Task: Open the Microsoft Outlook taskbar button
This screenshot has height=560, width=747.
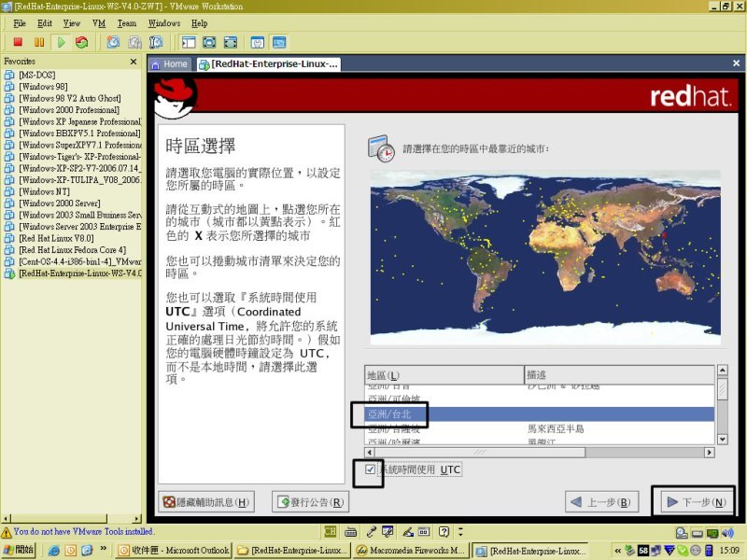Action: [x=174, y=551]
